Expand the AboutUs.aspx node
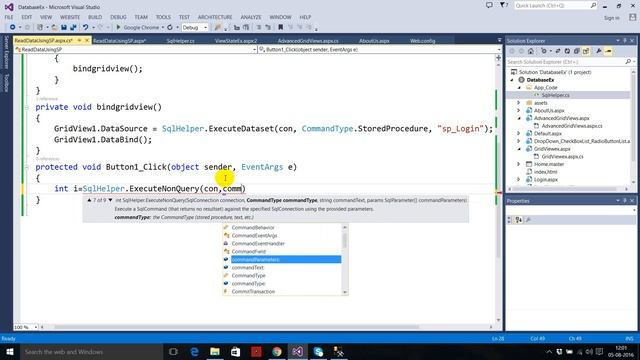 click(x=519, y=111)
